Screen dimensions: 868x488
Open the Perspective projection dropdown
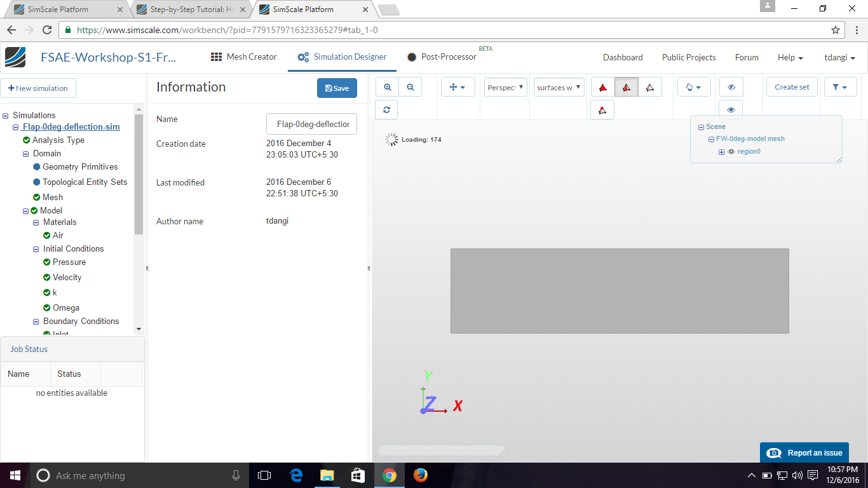coord(506,87)
